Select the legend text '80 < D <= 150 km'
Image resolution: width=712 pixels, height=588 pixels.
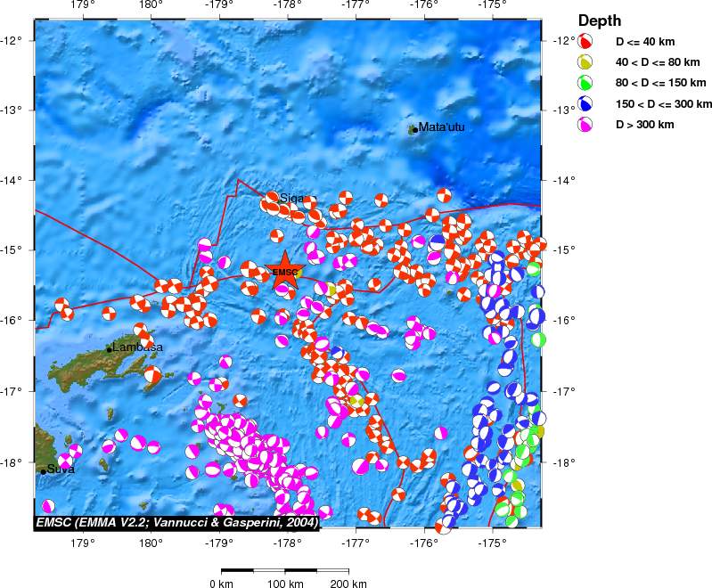(x=660, y=83)
